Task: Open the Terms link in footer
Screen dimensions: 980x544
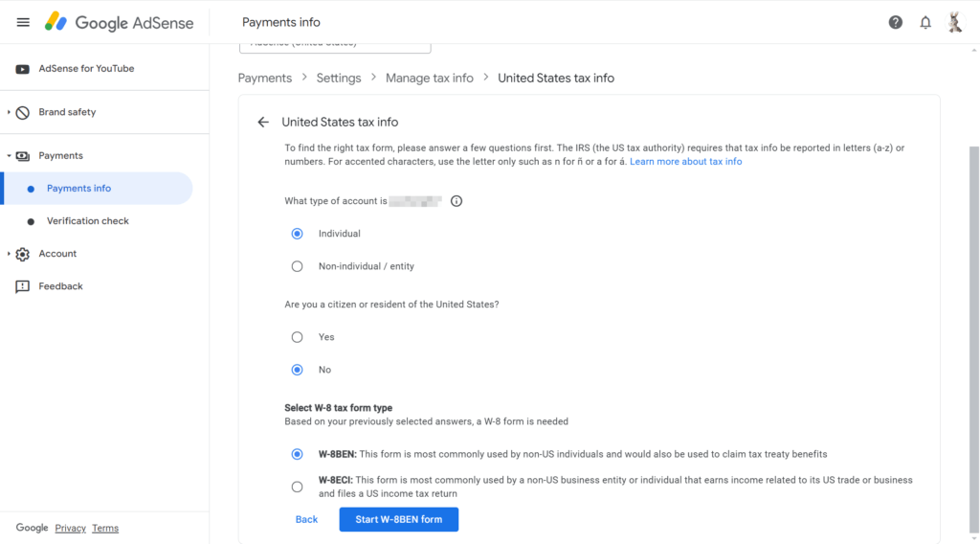Action: [x=105, y=529]
